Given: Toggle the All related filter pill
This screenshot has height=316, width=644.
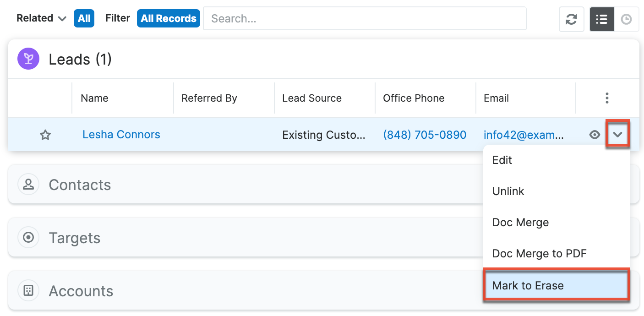Looking at the screenshot, I should (x=84, y=18).
